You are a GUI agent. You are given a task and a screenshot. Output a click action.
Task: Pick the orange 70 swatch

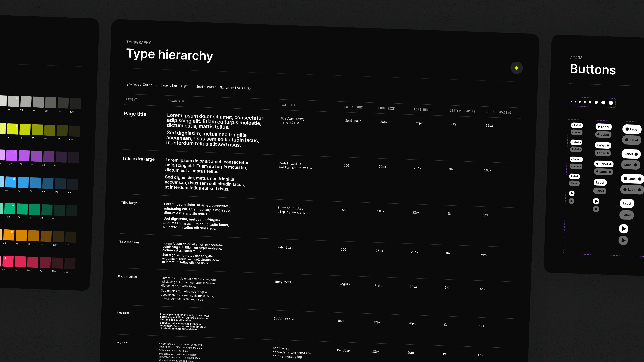(x=21, y=235)
